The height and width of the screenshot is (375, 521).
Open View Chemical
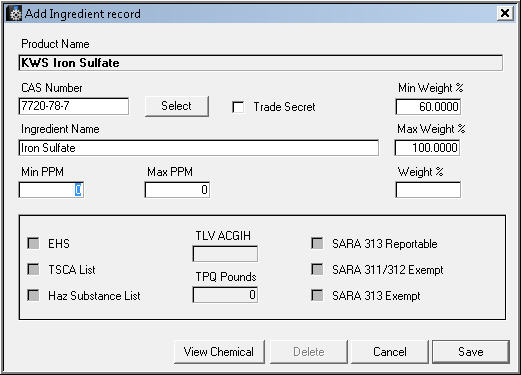pyautogui.click(x=219, y=352)
